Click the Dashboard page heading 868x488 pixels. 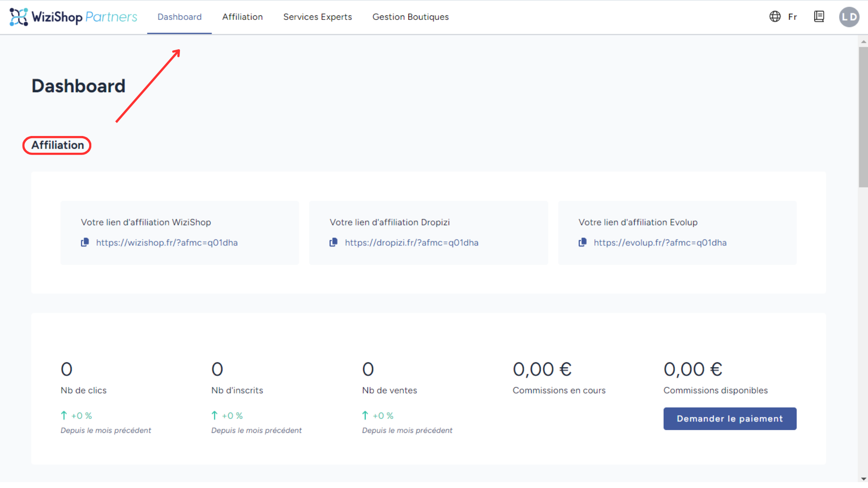(x=78, y=86)
